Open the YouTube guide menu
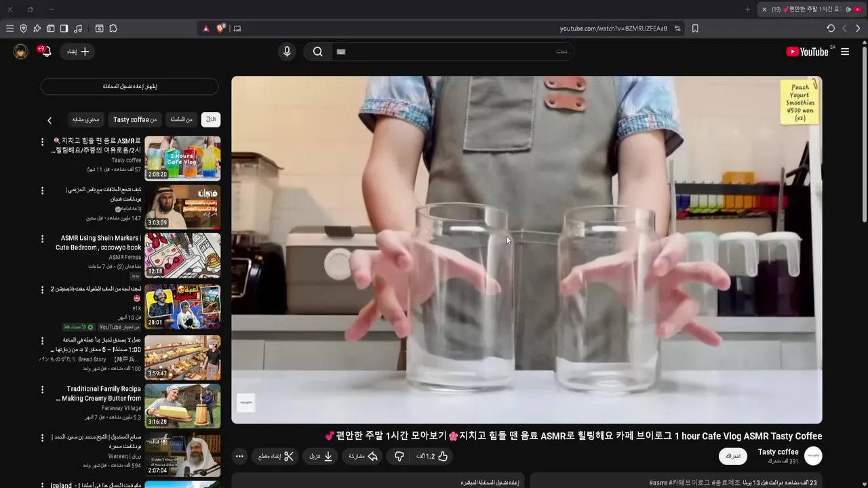 pos(845,52)
